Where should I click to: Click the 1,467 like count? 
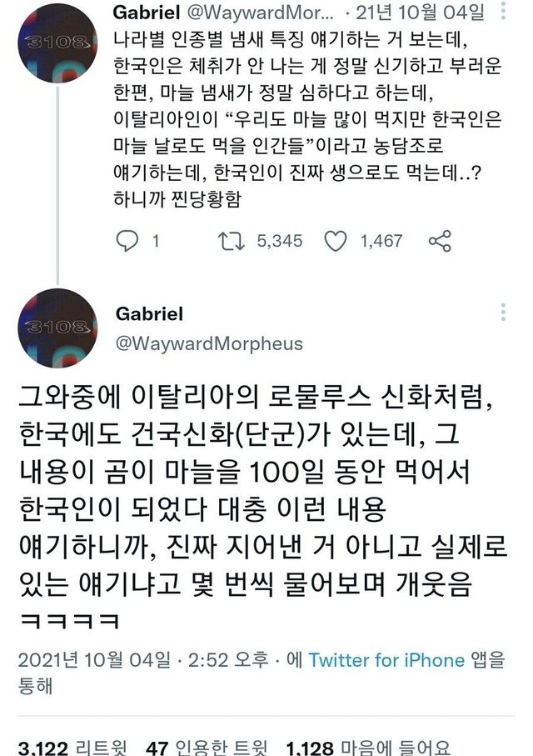click(x=381, y=241)
